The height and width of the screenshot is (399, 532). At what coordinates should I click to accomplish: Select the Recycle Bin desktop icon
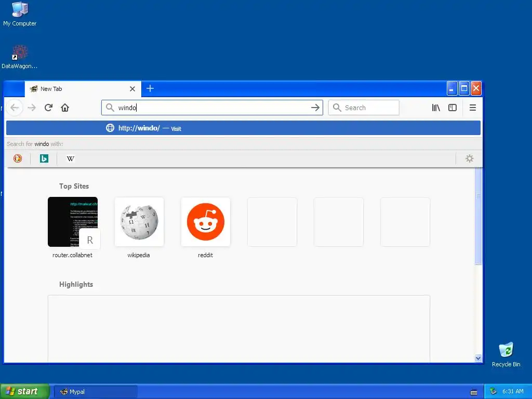pyautogui.click(x=506, y=354)
